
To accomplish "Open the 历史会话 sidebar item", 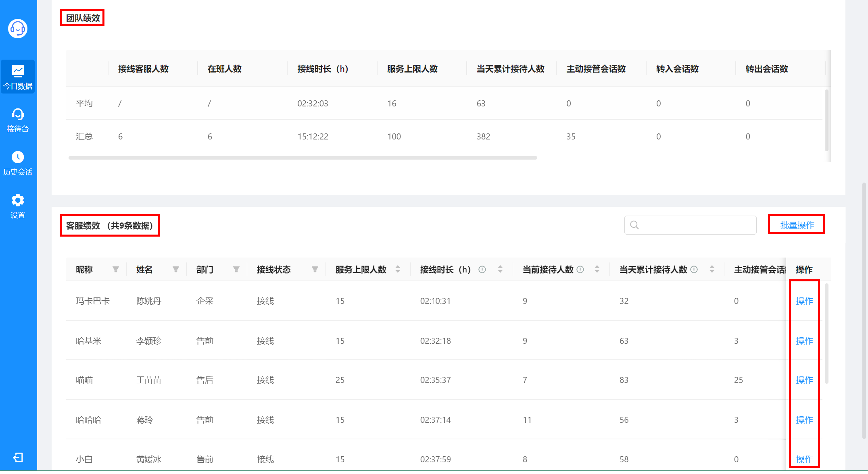I will pyautogui.click(x=18, y=163).
